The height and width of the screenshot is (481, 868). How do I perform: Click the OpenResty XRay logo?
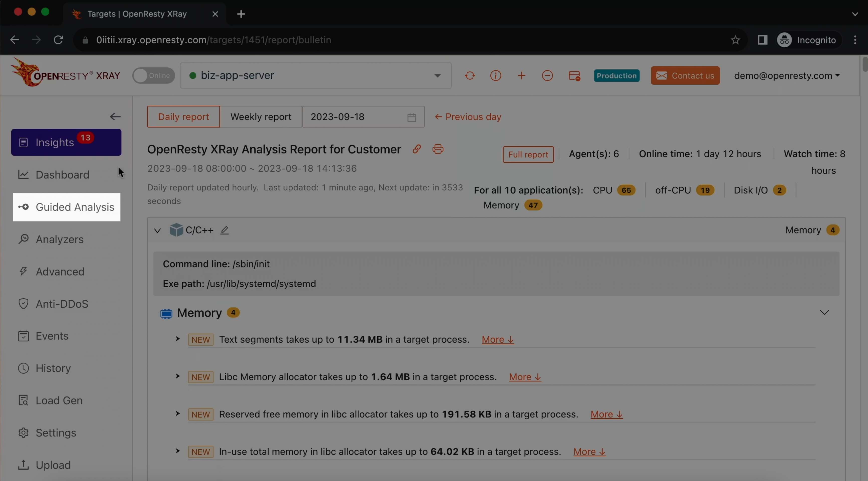coord(65,72)
